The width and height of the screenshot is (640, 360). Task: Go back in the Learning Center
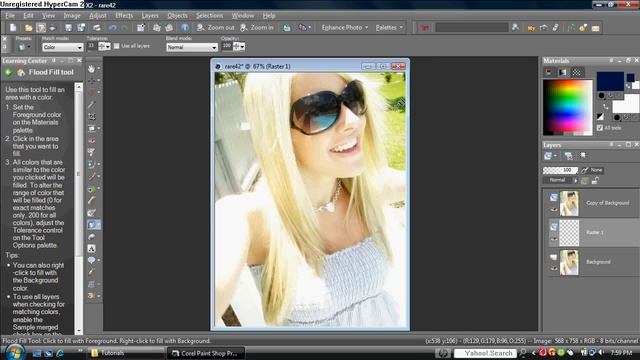tap(8, 72)
